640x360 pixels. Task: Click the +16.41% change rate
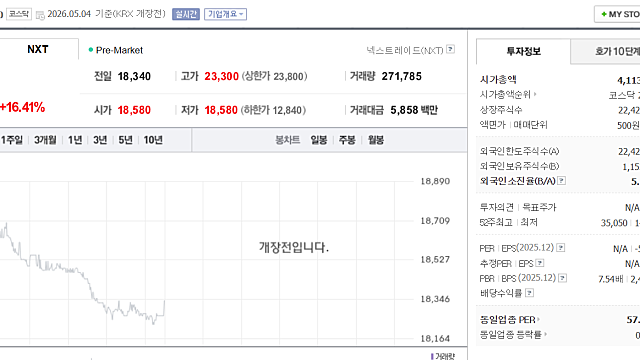point(22,107)
